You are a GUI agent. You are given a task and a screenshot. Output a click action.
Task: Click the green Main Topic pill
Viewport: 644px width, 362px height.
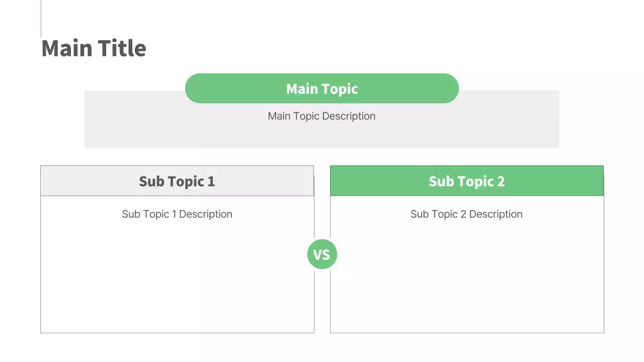pos(322,88)
